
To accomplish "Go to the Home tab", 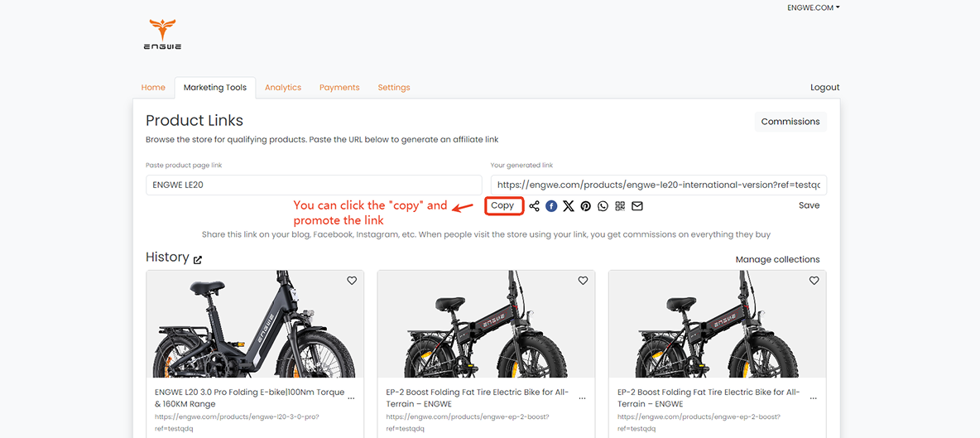I will [153, 88].
